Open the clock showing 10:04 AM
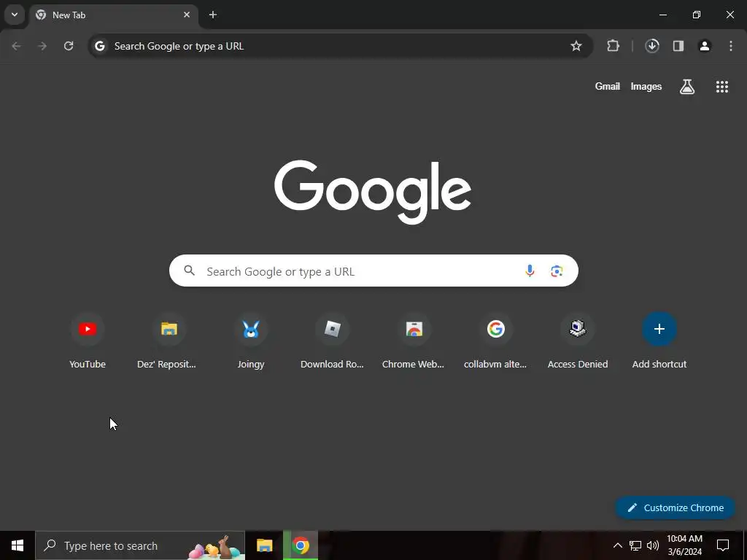The height and width of the screenshot is (560, 747). pyautogui.click(x=684, y=545)
